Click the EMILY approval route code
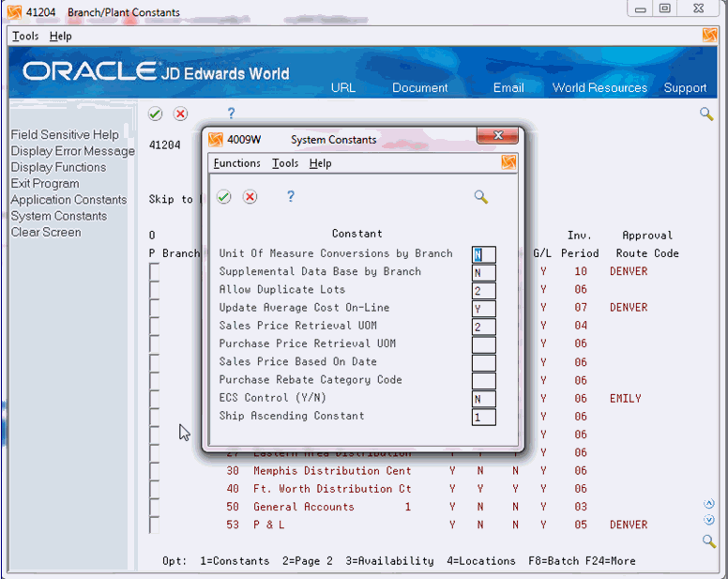Viewport: 728px width, 579px height. click(x=625, y=399)
